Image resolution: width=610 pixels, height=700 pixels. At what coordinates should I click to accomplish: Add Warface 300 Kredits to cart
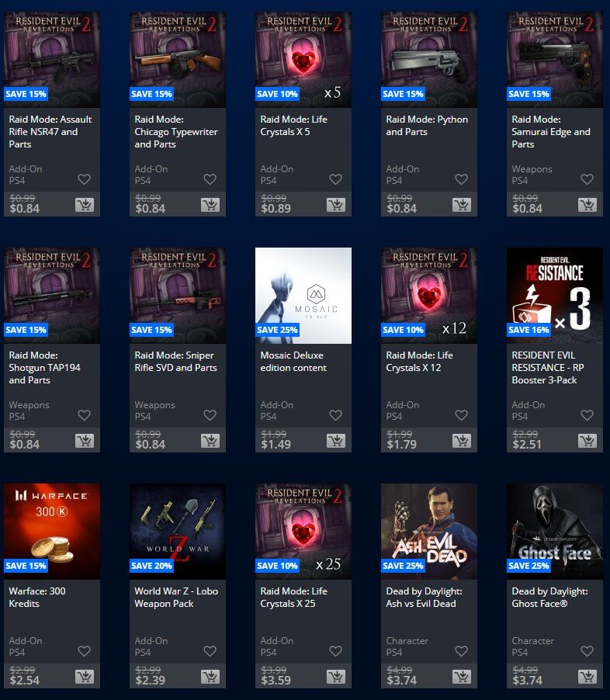tap(85, 677)
